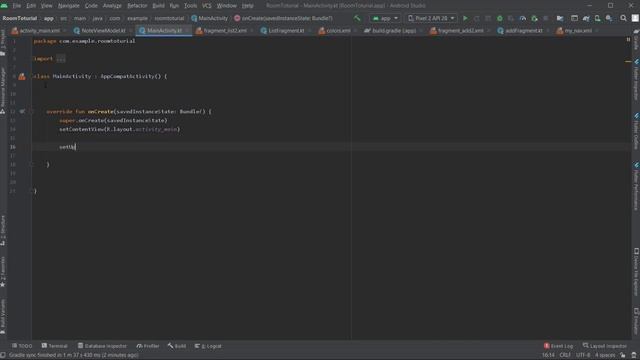Open the Flutter Inspector side panel
This screenshot has width=640, height=360.
[x=636, y=80]
